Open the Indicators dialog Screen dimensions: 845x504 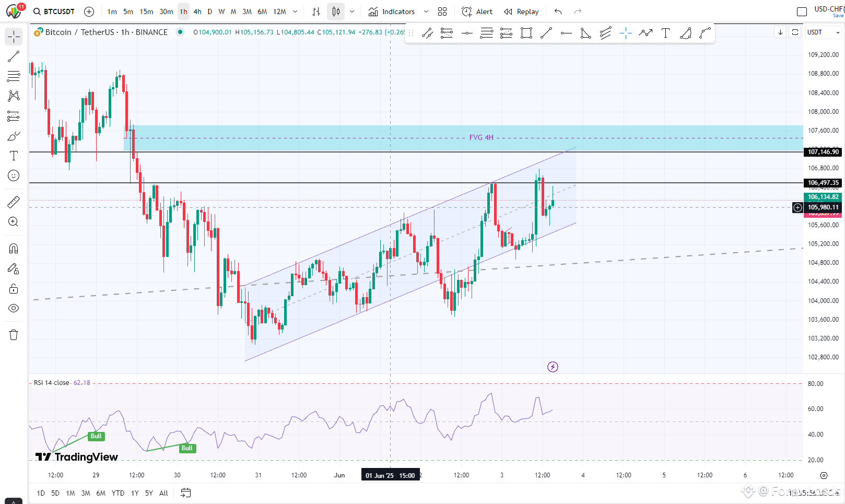(x=392, y=11)
